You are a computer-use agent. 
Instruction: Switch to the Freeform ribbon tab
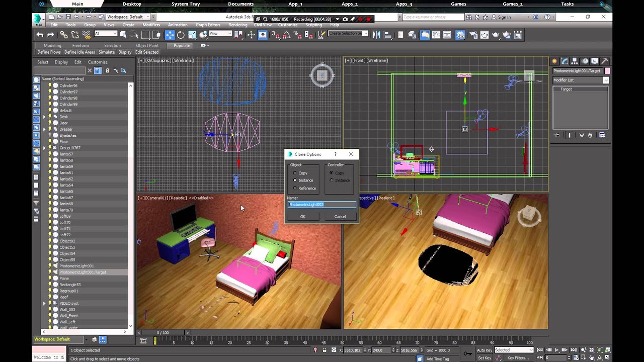(80, 45)
